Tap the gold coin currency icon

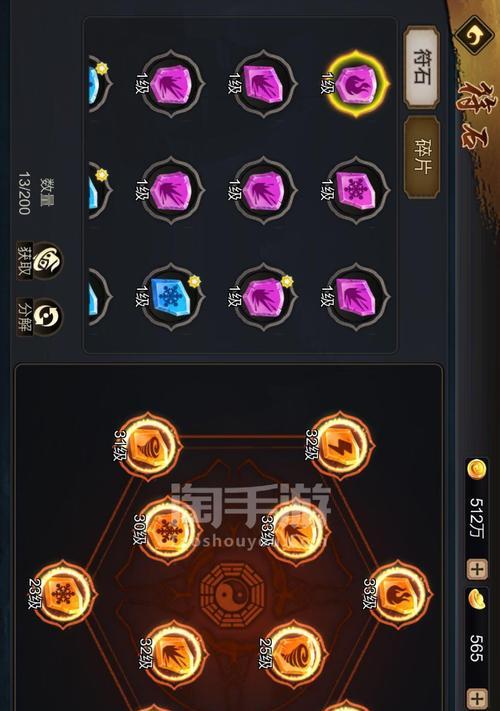pos(476,470)
